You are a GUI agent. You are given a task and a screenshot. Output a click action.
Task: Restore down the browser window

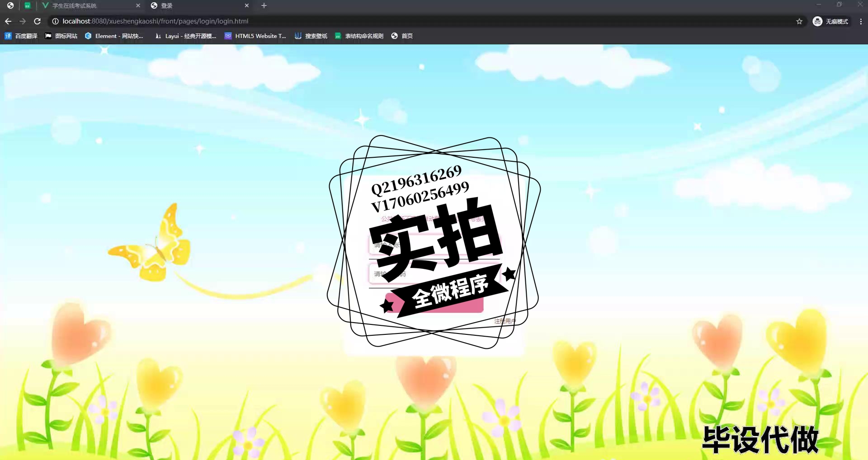point(839,5)
